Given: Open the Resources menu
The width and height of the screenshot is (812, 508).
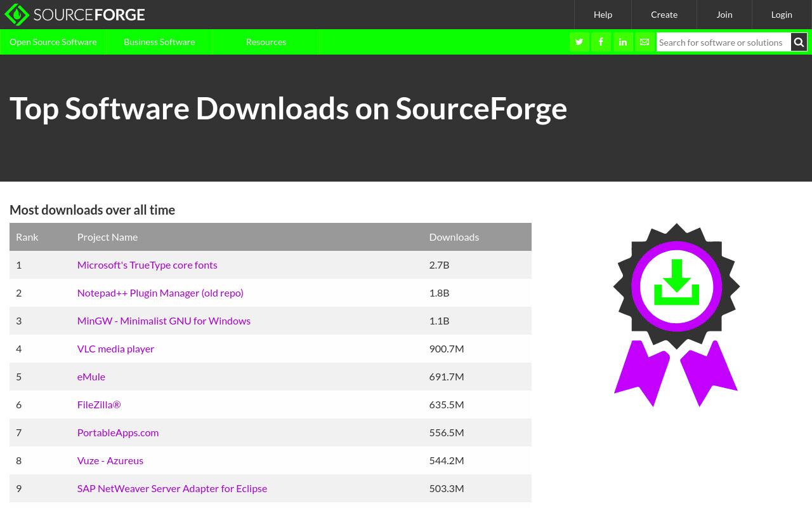Looking at the screenshot, I should [x=266, y=42].
